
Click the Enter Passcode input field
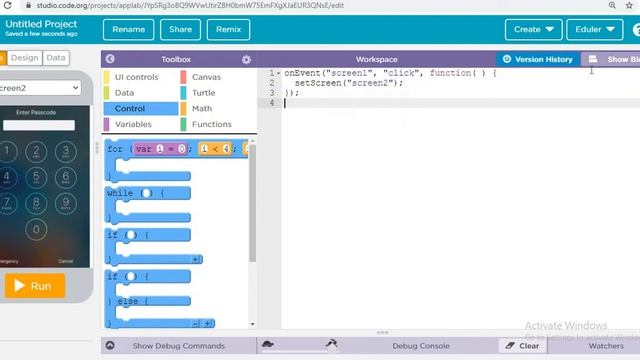[39, 125]
